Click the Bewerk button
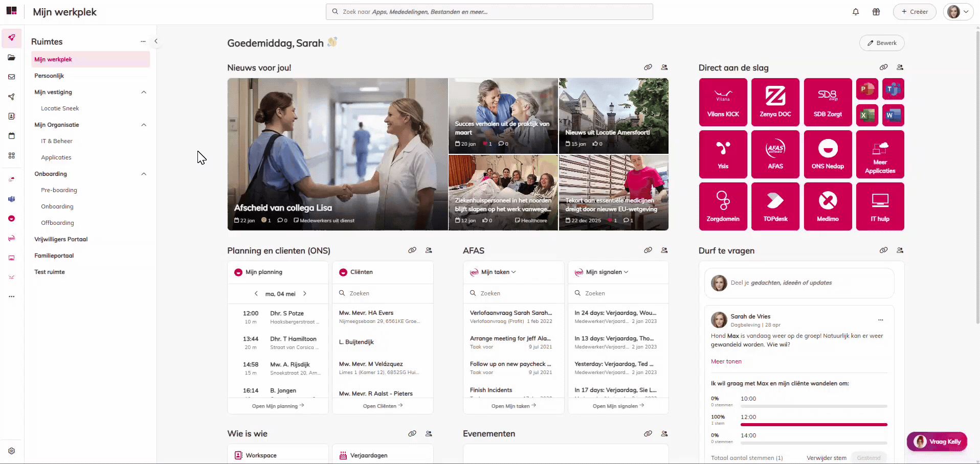This screenshot has height=464, width=980. (882, 43)
